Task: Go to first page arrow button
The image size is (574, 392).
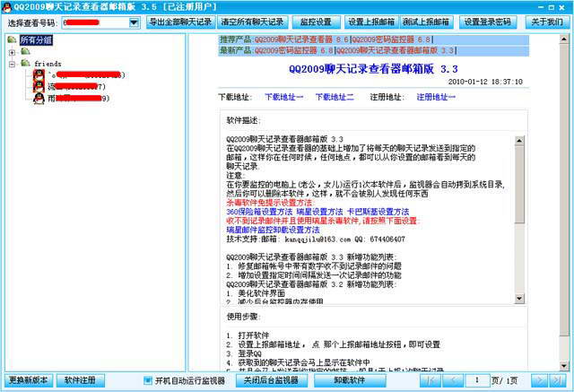Action: pos(430,380)
